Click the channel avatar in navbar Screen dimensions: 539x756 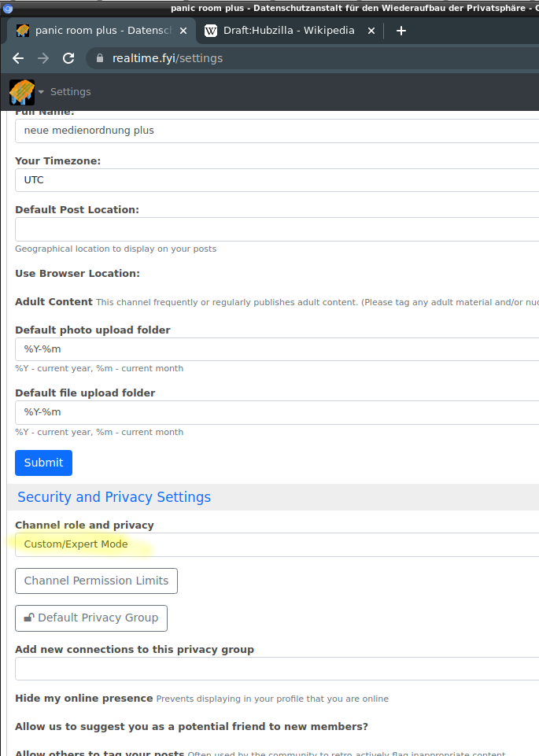click(x=22, y=92)
